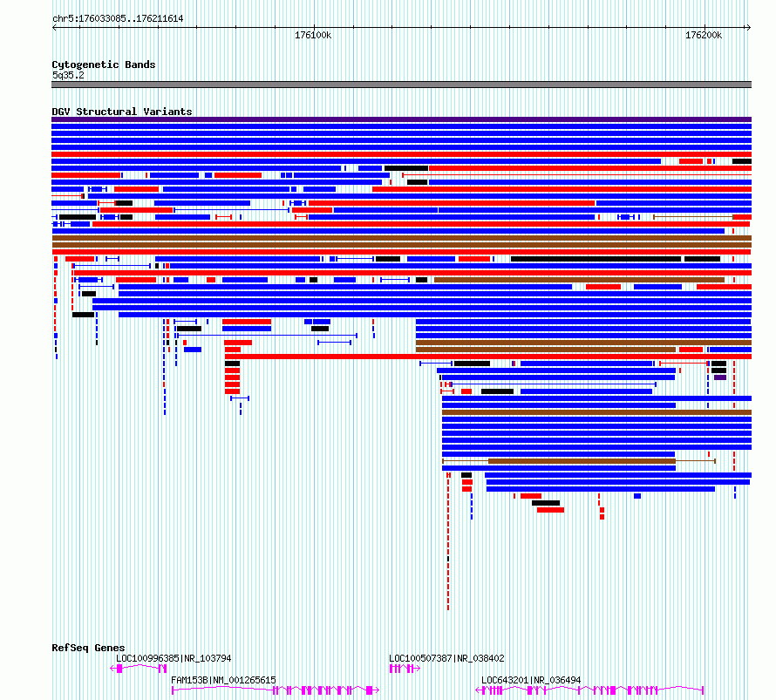Click the 176100k ruler label

click(x=313, y=35)
